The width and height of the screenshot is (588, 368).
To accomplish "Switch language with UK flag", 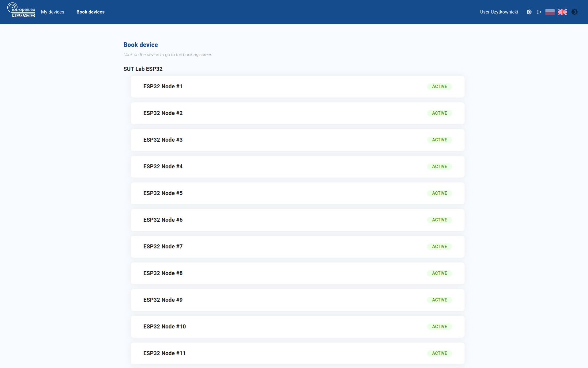I will pyautogui.click(x=562, y=12).
